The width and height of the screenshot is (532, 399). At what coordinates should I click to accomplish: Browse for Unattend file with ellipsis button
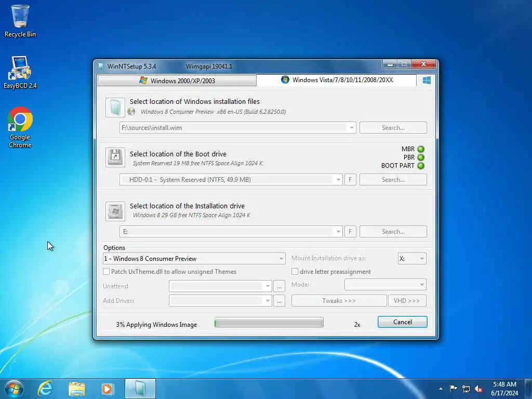tap(279, 286)
